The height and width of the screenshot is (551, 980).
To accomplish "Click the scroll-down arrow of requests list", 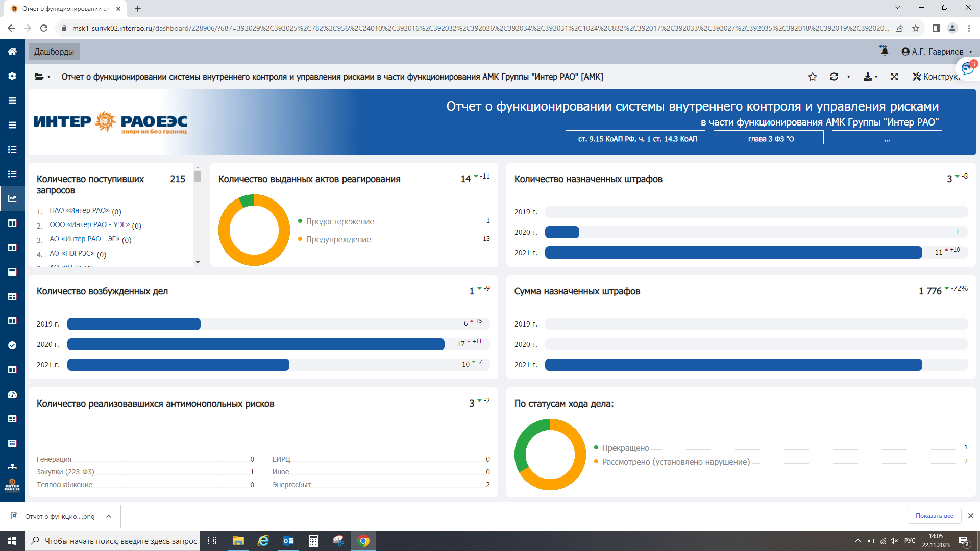I will (x=198, y=262).
